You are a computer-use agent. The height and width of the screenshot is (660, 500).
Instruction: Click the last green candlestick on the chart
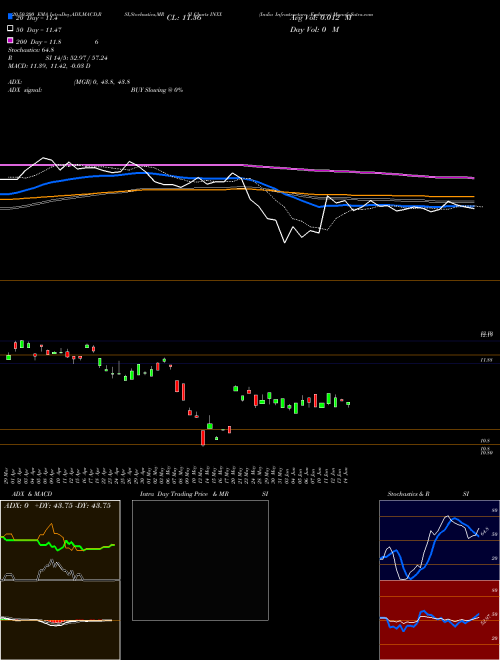(348, 404)
